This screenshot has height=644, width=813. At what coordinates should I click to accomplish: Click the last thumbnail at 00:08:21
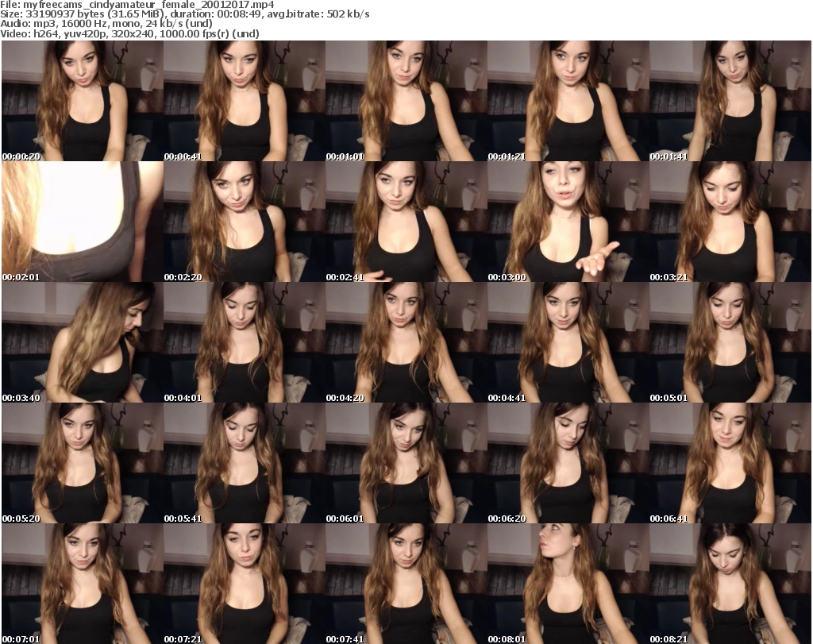[730, 584]
